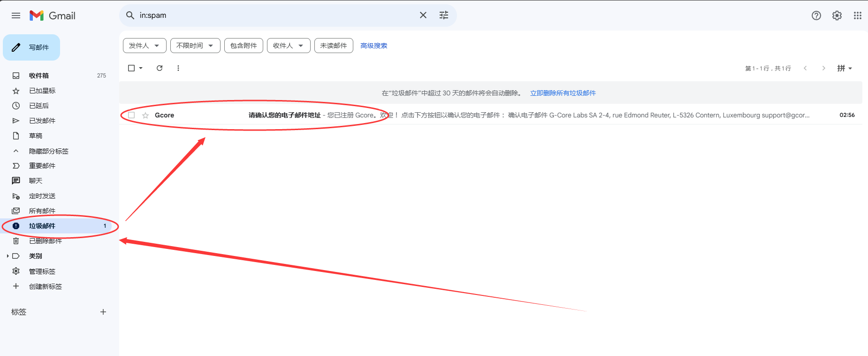Click the 写邮件 compose button

[32, 47]
